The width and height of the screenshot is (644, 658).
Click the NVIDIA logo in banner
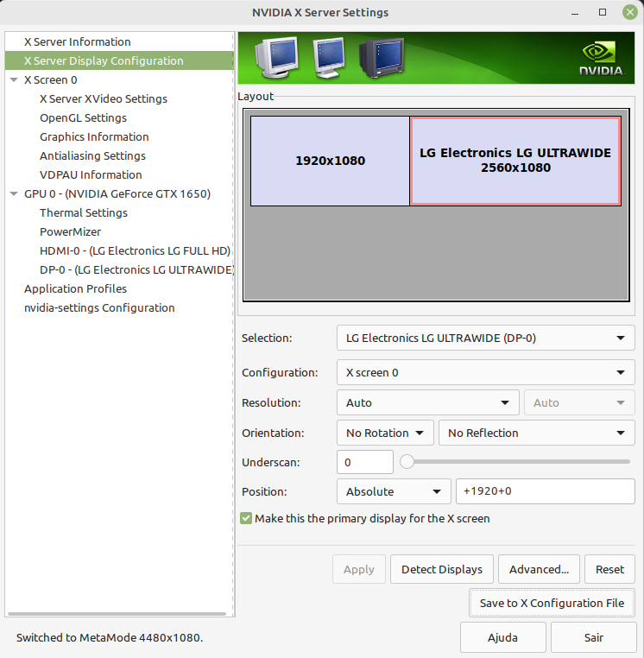[602, 59]
